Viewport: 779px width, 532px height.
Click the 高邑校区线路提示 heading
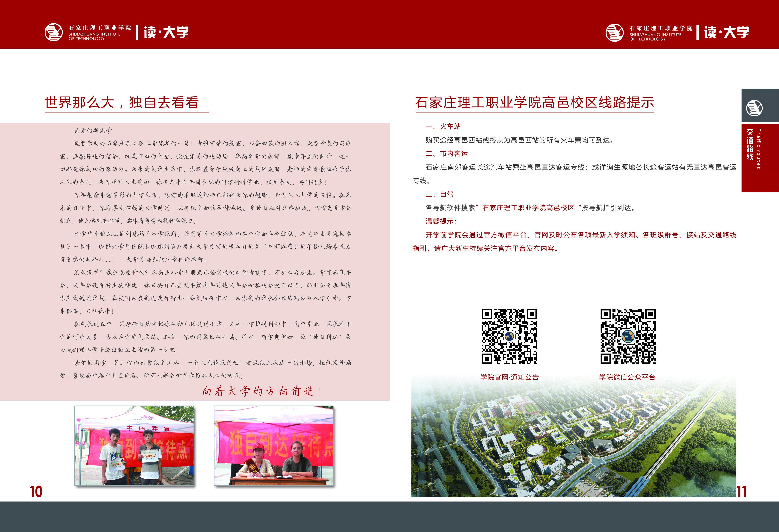(534, 102)
